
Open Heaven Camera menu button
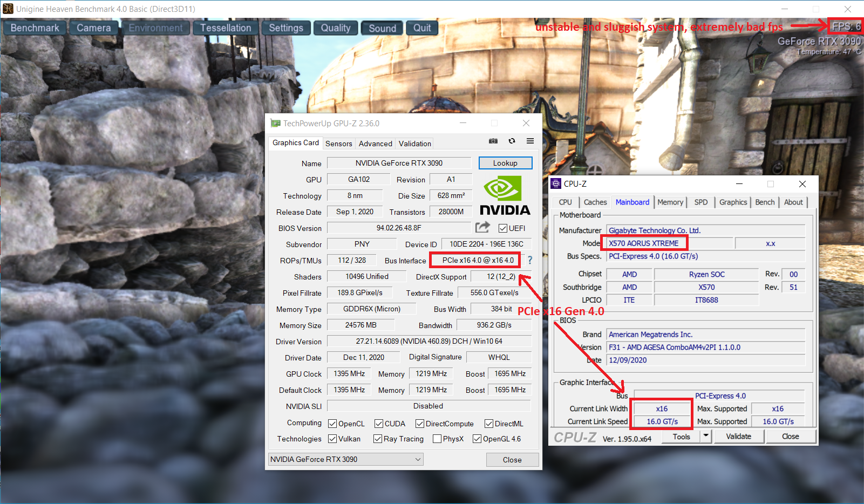click(94, 28)
